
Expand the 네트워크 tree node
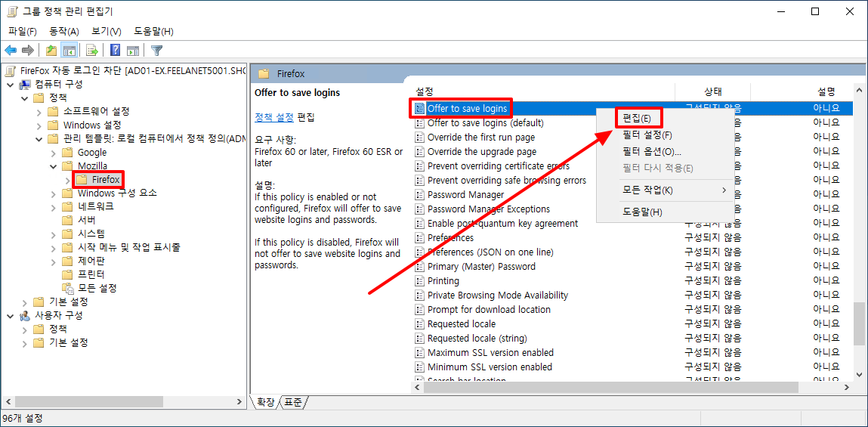point(53,206)
